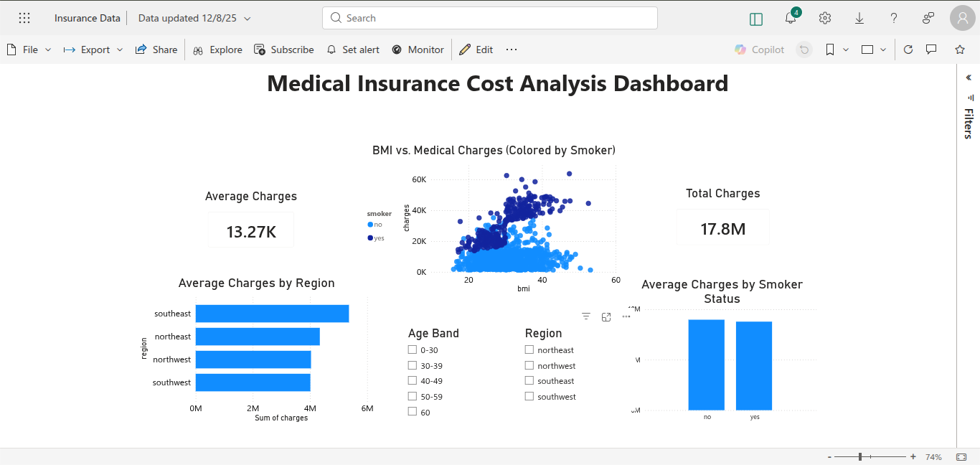980x465 pixels.
Task: Open the Export dropdown menu
Action: (120, 50)
